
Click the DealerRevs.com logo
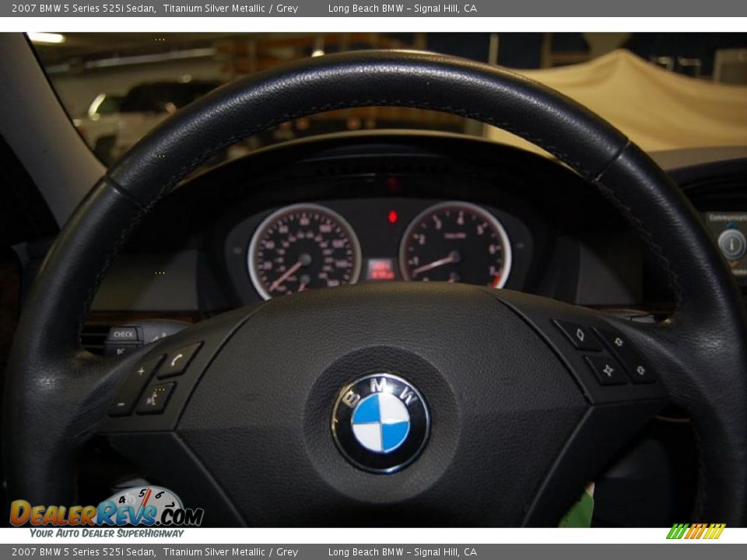coord(107,508)
